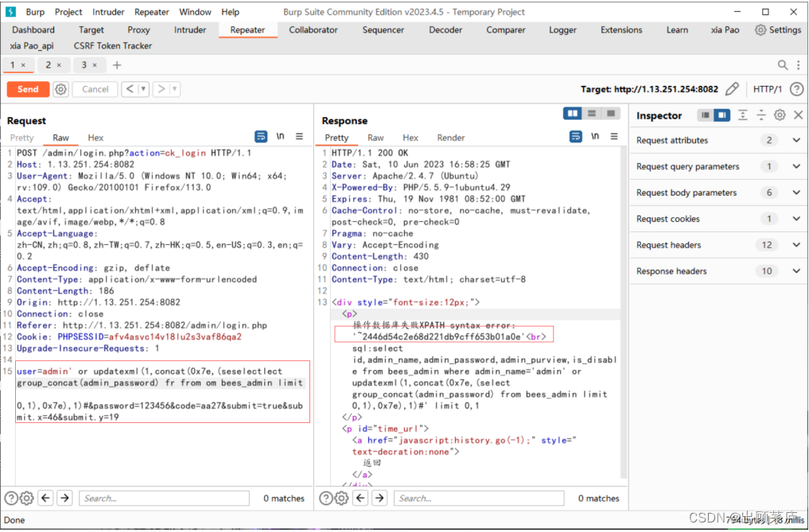Dock Inspector layout right option
Screen dimensions: 809x532
pos(722,115)
